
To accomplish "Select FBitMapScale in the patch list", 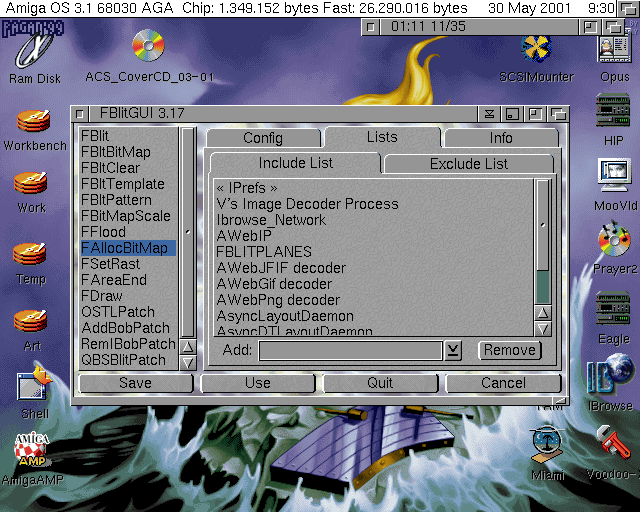I will click(x=128, y=216).
